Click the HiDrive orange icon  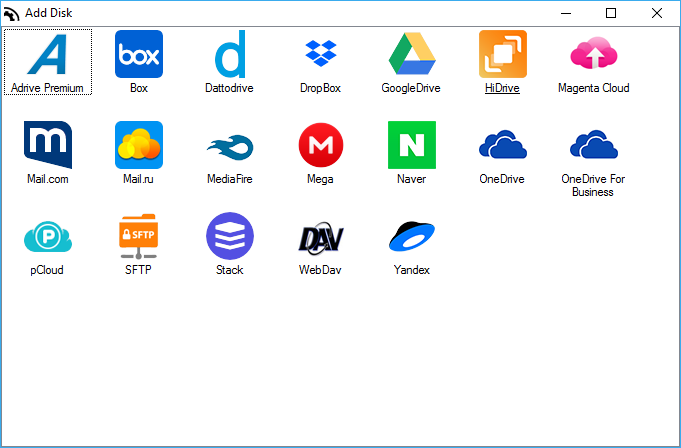pos(502,54)
